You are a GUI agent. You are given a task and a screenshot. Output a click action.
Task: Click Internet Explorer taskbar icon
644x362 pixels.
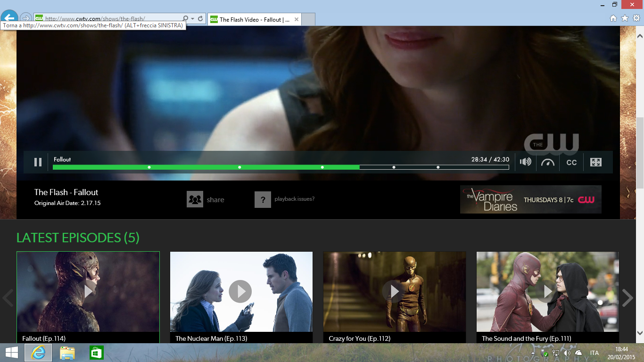pos(38,353)
